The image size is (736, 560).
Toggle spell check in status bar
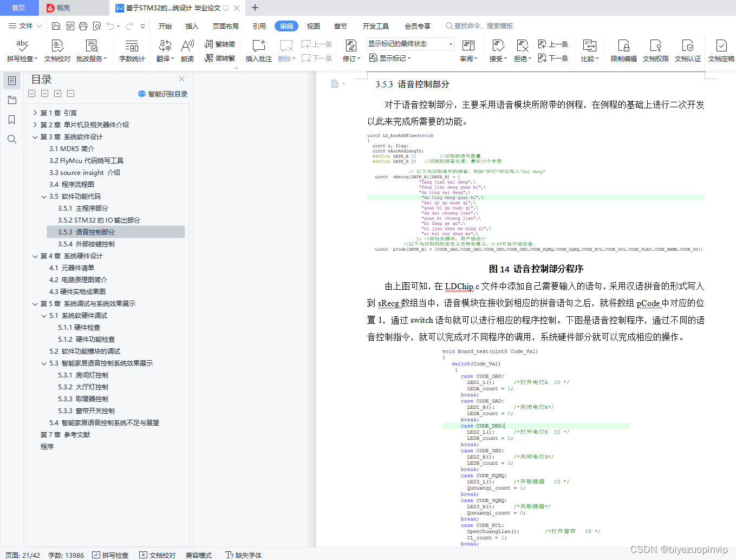110,555
